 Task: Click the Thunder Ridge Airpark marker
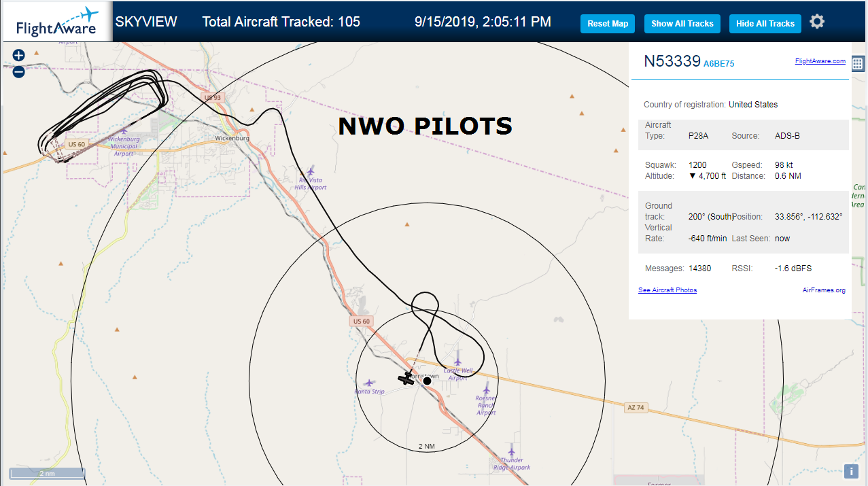511,451
